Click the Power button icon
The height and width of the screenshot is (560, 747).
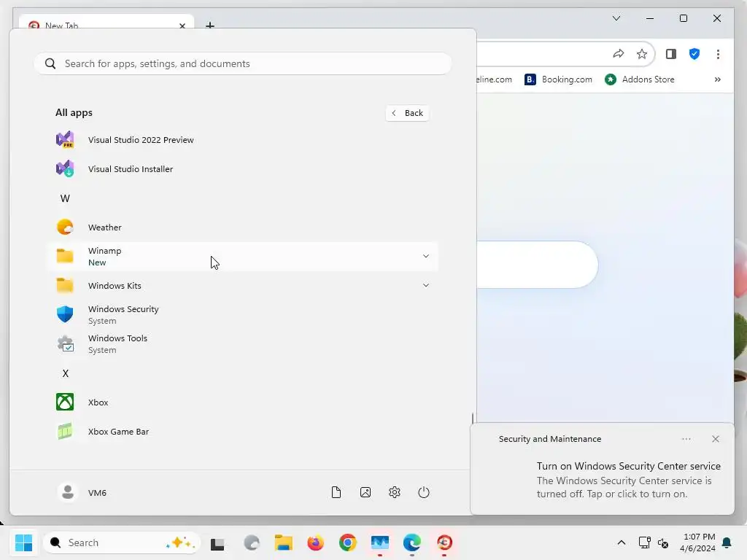424,492
